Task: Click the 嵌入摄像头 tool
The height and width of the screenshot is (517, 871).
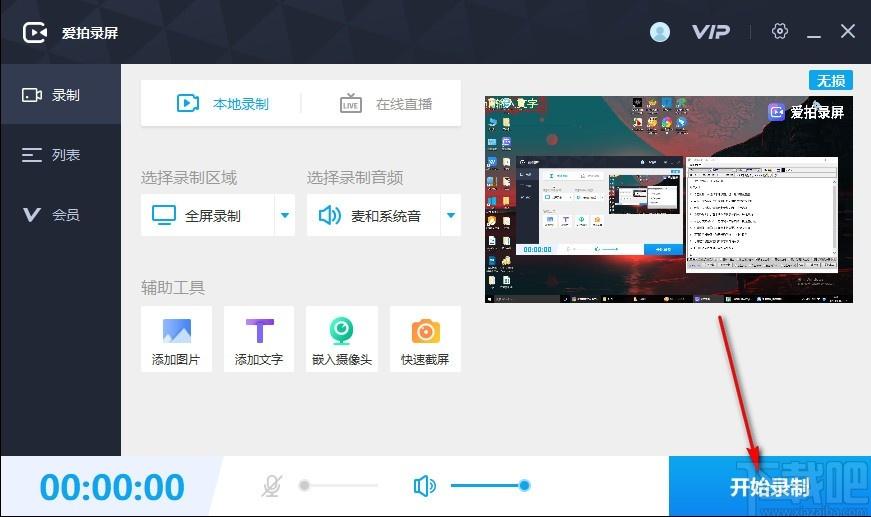Action: coord(342,339)
